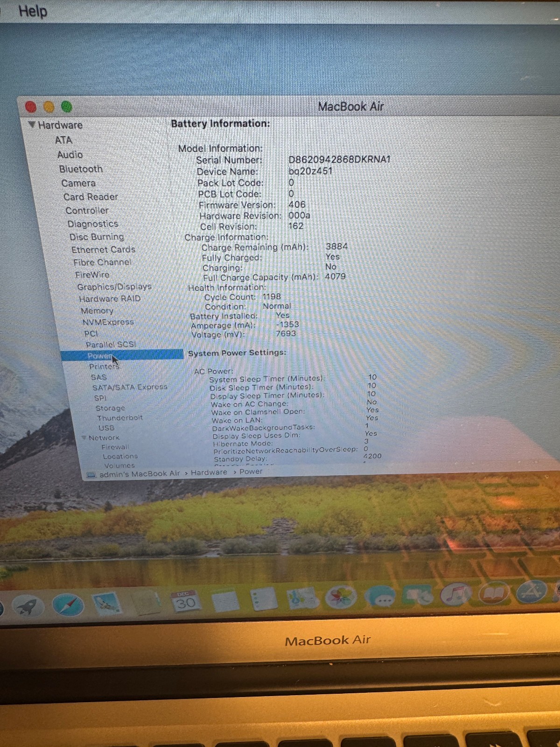Select Graphics/Displays in the sidebar
The image size is (560, 747).
tap(114, 287)
